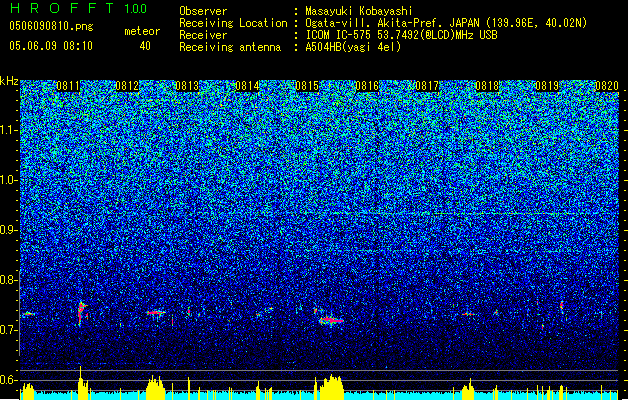
Task: Click observer name Masayuki Kobayashi
Action: 359,11
